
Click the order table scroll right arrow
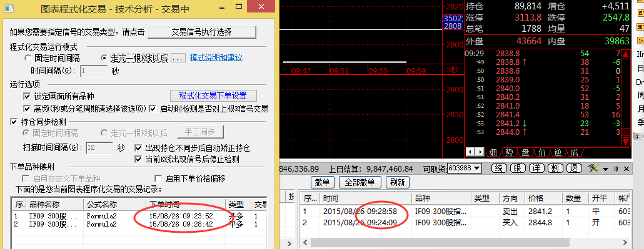(625, 242)
